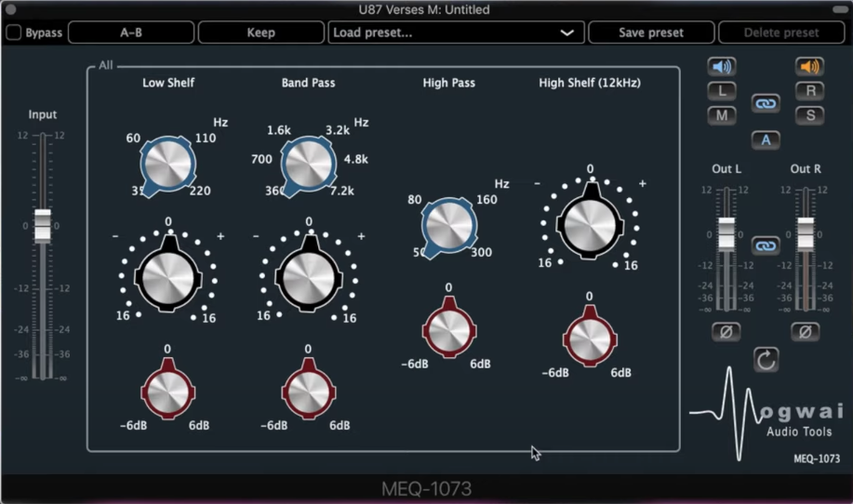
Task: Click the 1.6k label on Band Pass
Action: pos(278,130)
